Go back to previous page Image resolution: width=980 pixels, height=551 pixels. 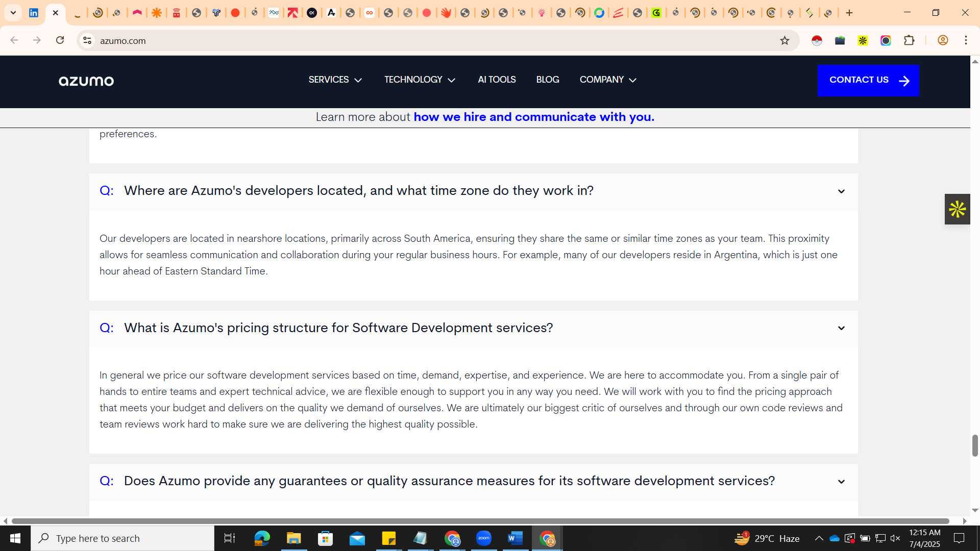(x=14, y=40)
